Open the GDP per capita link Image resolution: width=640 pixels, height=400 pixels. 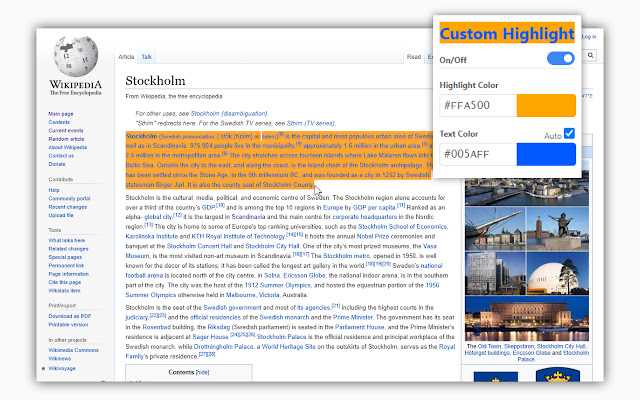click(374, 207)
